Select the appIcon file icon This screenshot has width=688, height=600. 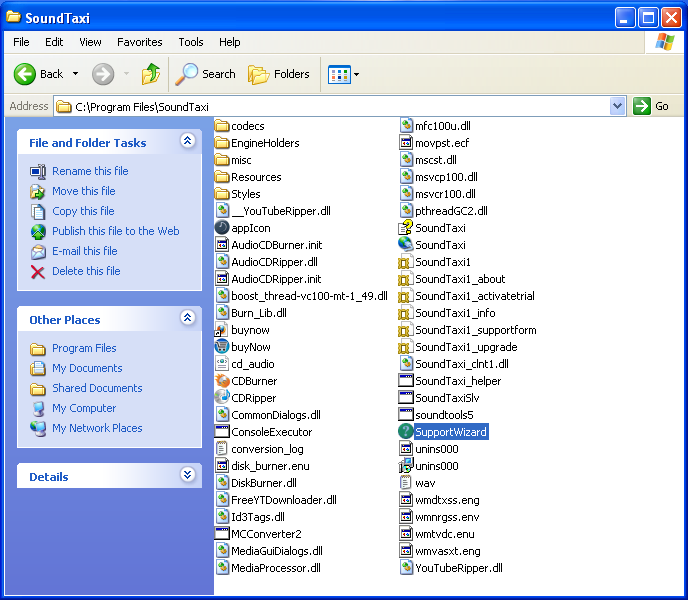(222, 228)
